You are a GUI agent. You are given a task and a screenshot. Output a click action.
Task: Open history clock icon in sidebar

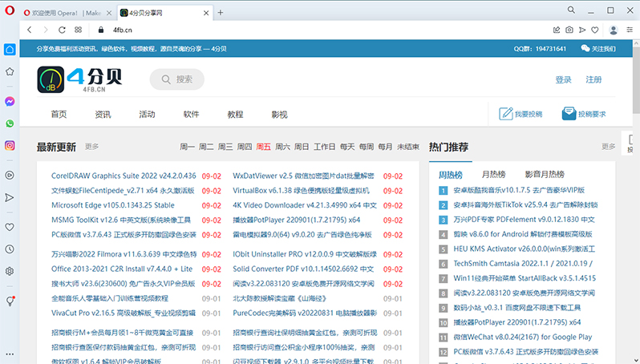point(10,249)
